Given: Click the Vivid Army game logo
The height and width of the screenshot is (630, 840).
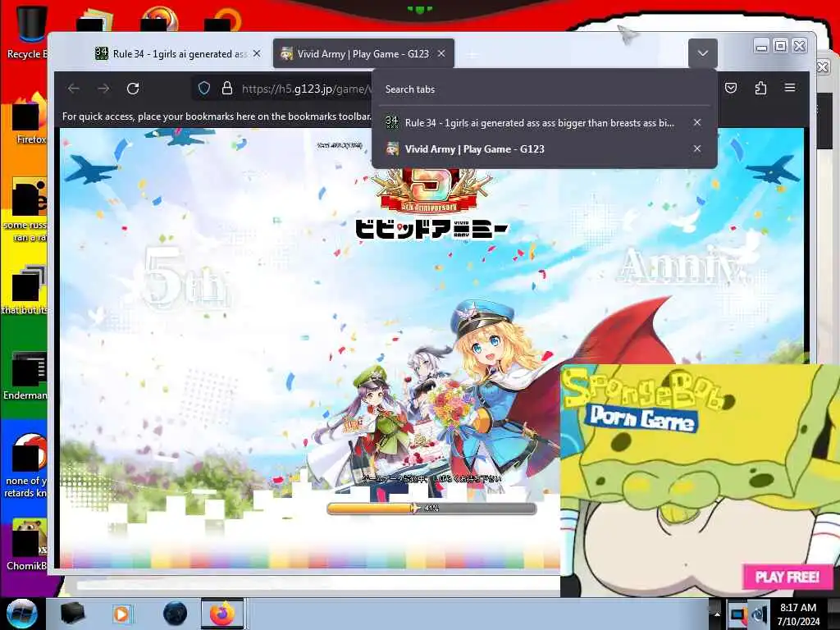Looking at the screenshot, I should click(x=431, y=204).
